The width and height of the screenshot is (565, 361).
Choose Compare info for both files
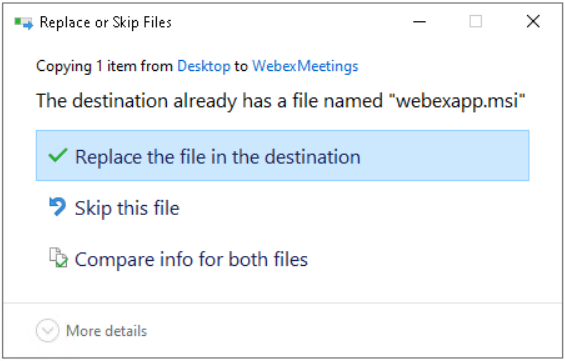click(191, 259)
